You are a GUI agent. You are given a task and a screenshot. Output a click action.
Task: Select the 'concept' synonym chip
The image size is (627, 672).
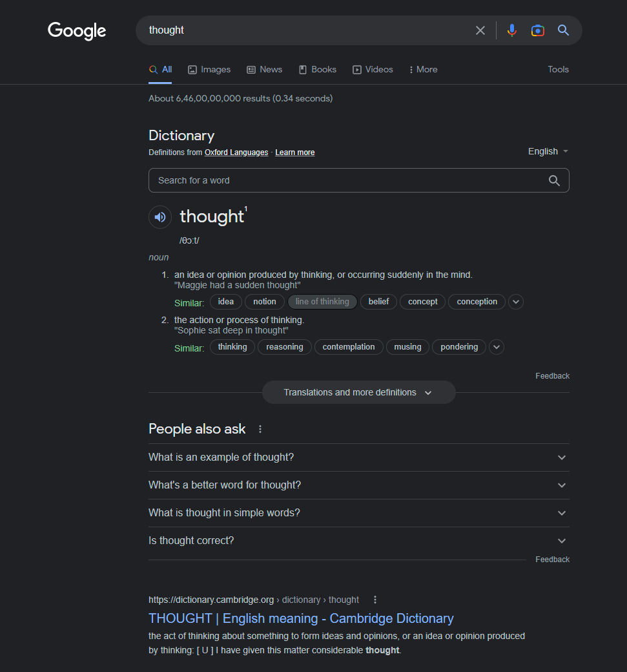423,302
